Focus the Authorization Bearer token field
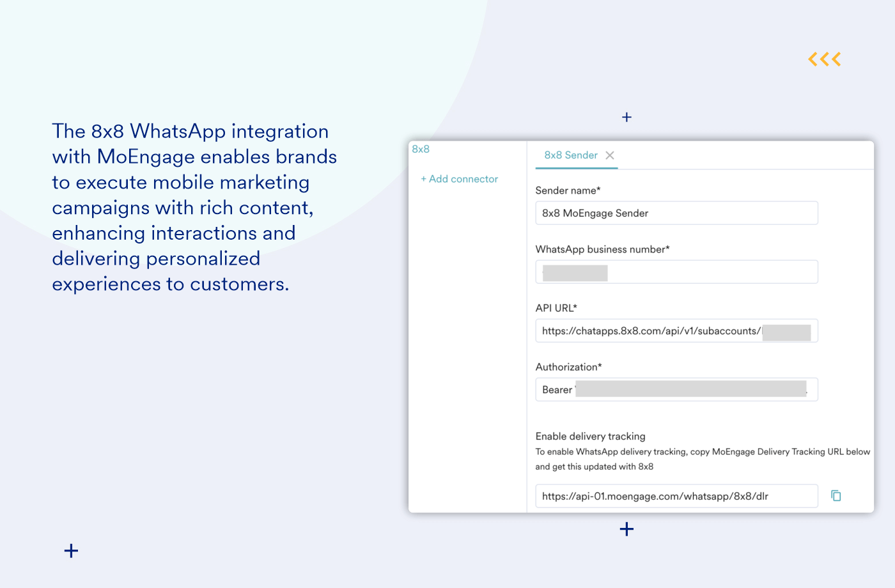895x588 pixels. tap(676, 389)
